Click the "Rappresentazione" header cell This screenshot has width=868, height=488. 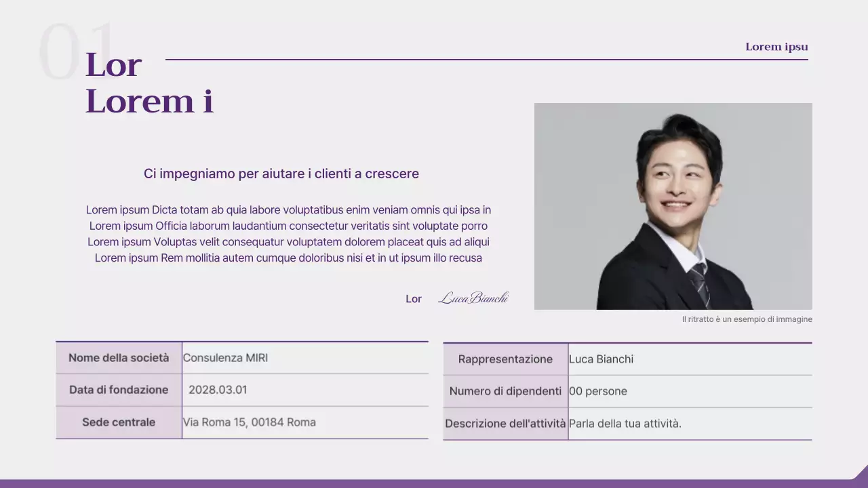(505, 359)
